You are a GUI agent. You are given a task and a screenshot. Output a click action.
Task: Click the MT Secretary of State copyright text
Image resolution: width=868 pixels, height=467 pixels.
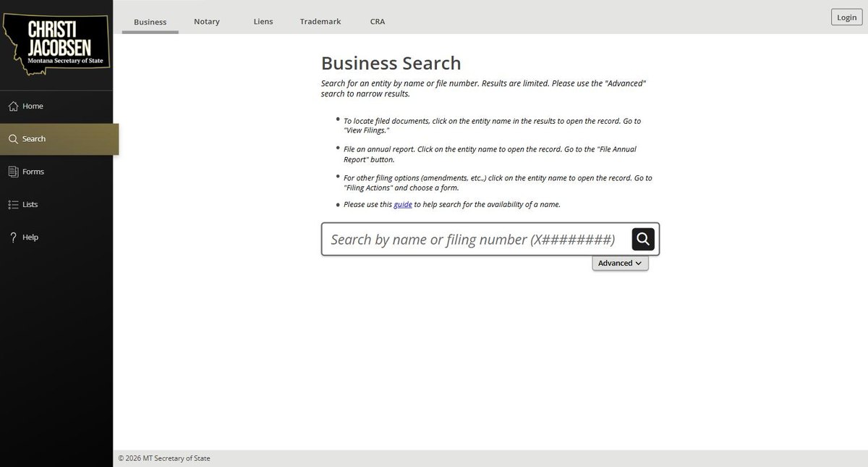(x=164, y=458)
